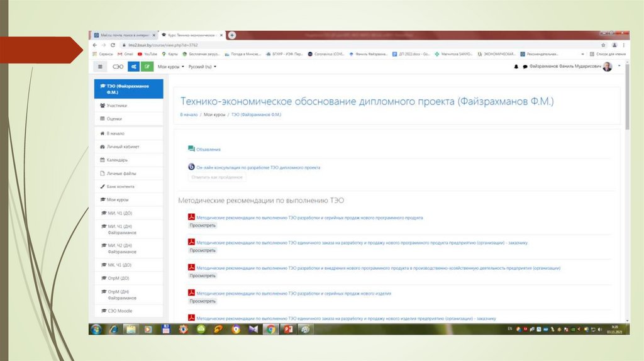Click Просмотреть under the первый PDF about программного продукта серийных продаж
This screenshot has width=644, height=361.
(x=203, y=226)
